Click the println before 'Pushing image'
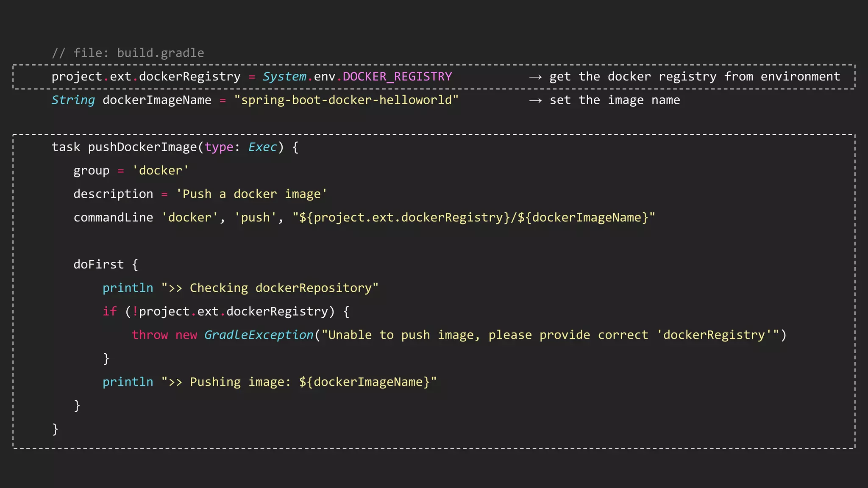 click(128, 382)
